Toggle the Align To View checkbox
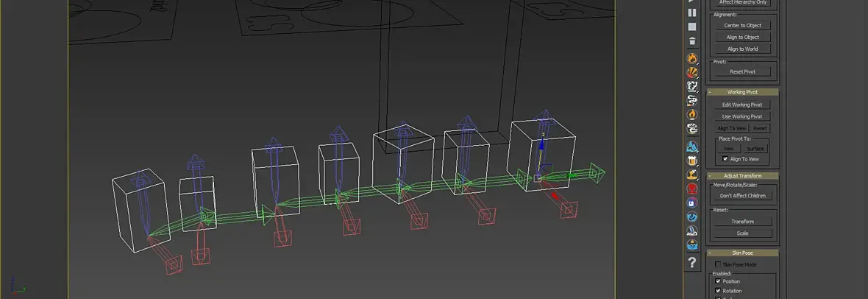Viewport: 868px width, 299px height. click(726, 159)
